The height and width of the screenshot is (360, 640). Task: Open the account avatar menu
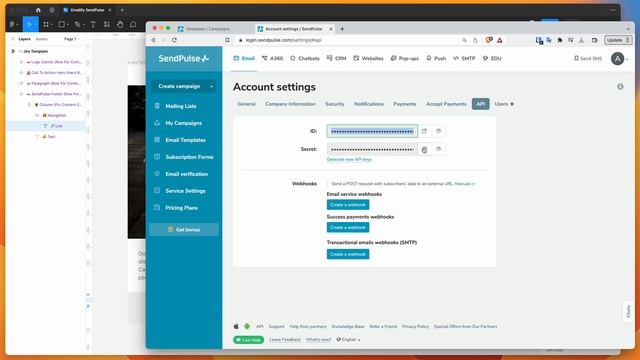pyautogui.click(x=618, y=59)
